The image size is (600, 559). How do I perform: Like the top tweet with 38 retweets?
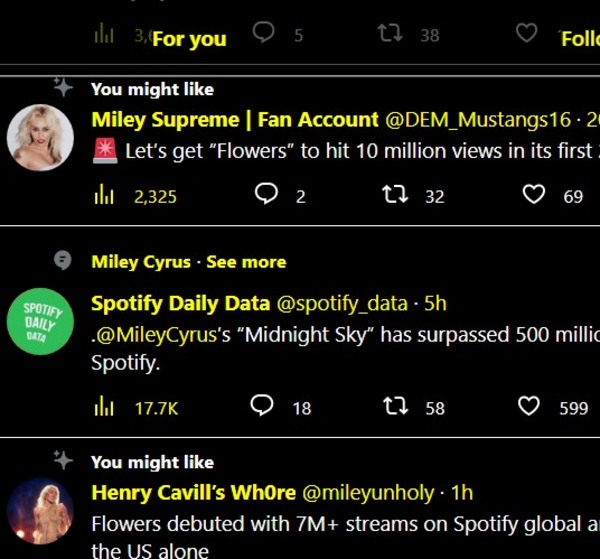coord(526,34)
